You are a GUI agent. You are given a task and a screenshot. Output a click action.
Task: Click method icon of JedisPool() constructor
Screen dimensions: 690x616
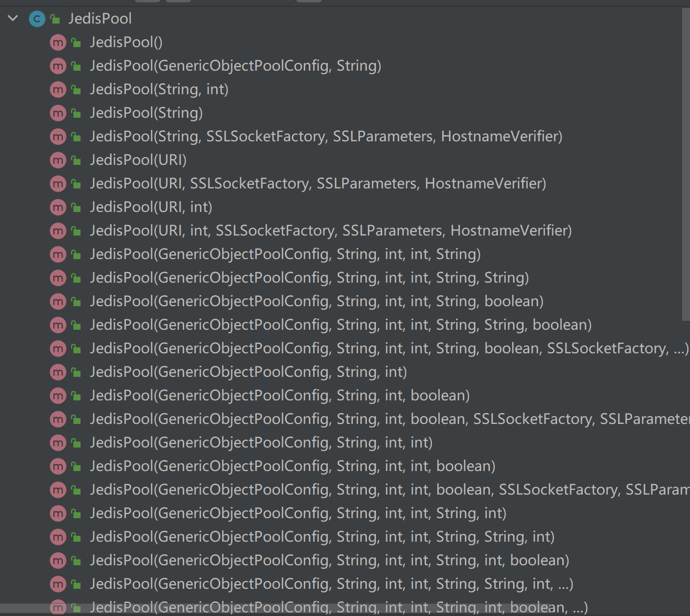click(x=58, y=42)
